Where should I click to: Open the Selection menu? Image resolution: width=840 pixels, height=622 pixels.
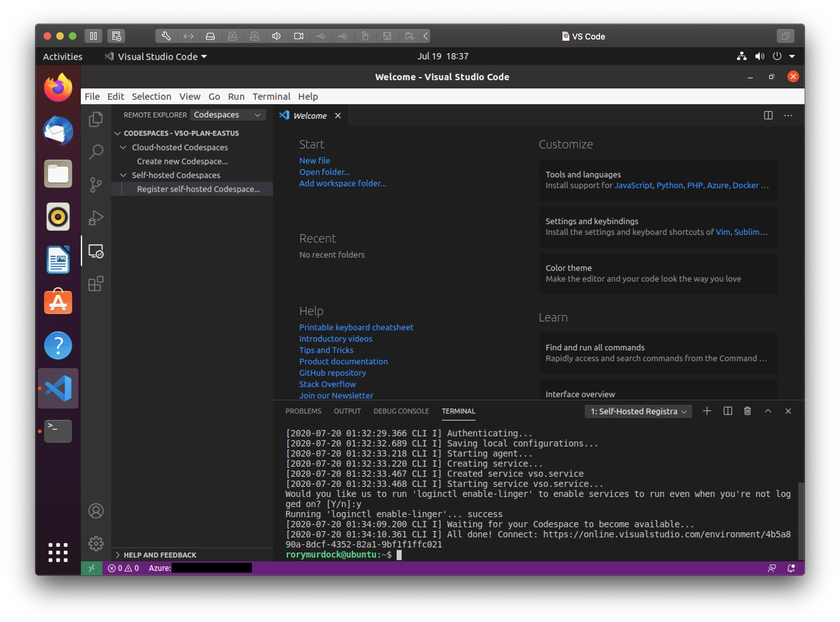click(151, 96)
